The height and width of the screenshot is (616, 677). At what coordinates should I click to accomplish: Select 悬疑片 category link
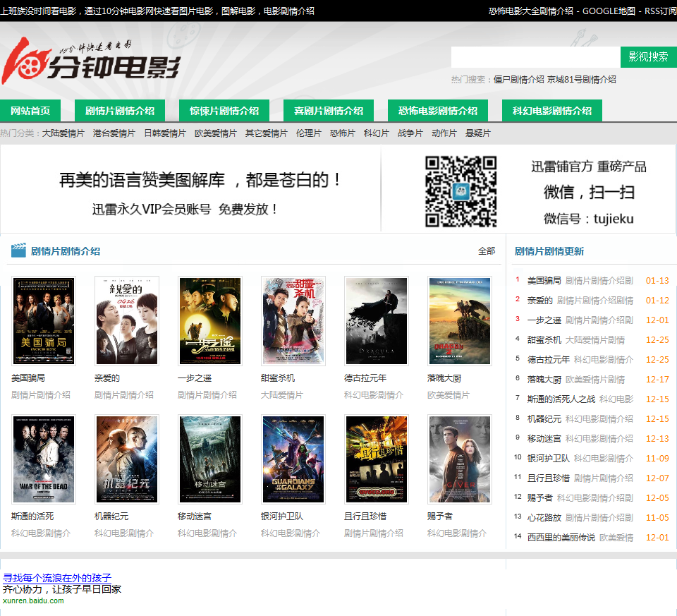[x=478, y=133]
